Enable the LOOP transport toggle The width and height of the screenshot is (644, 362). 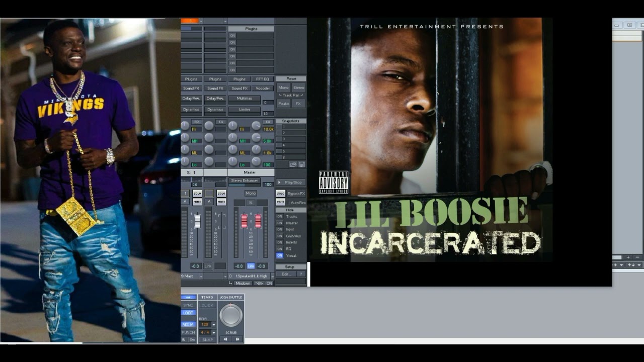(x=188, y=313)
